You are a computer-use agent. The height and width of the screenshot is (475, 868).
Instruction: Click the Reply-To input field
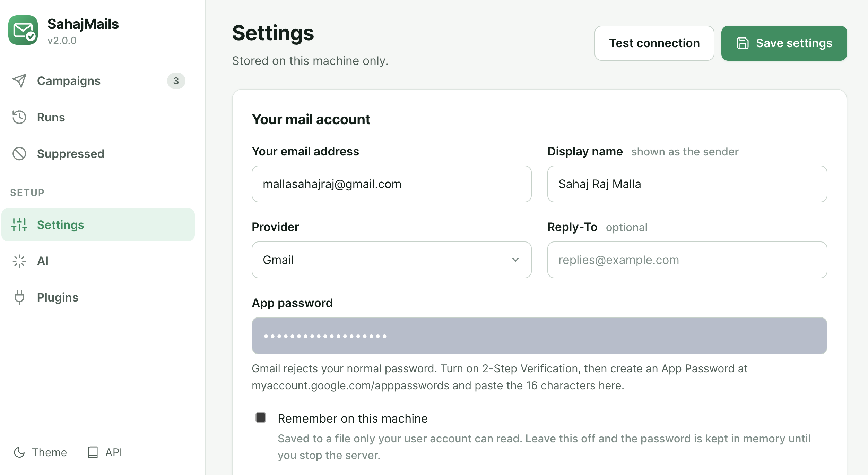point(687,260)
